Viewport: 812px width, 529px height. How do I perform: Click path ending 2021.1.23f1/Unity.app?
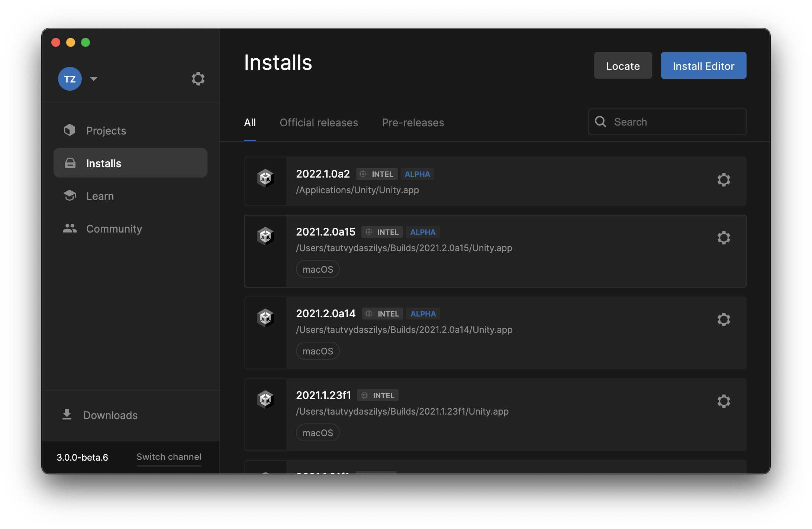coord(402,411)
